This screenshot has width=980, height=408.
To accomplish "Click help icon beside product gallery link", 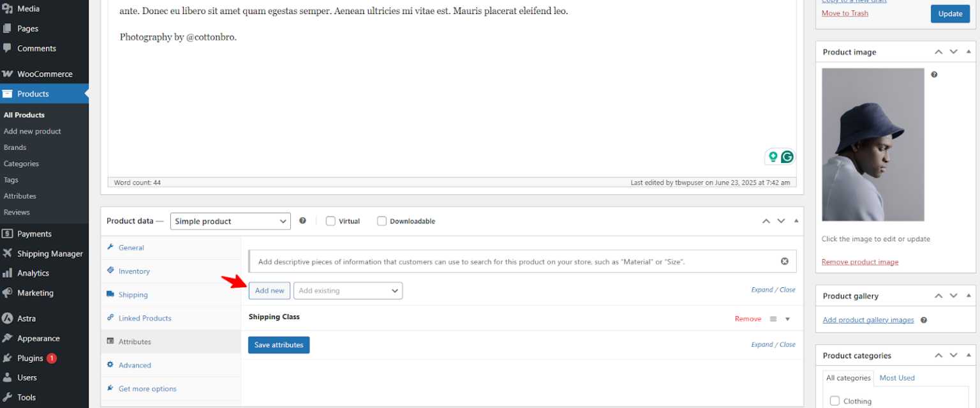I will pos(924,320).
